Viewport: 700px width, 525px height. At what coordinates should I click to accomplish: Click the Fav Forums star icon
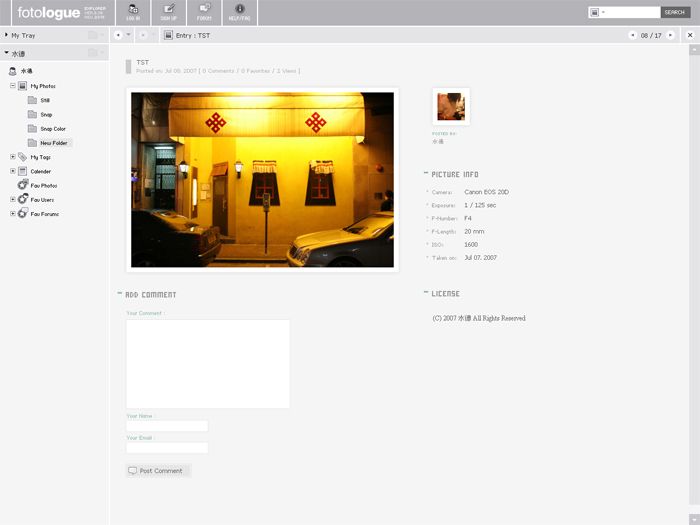23,213
